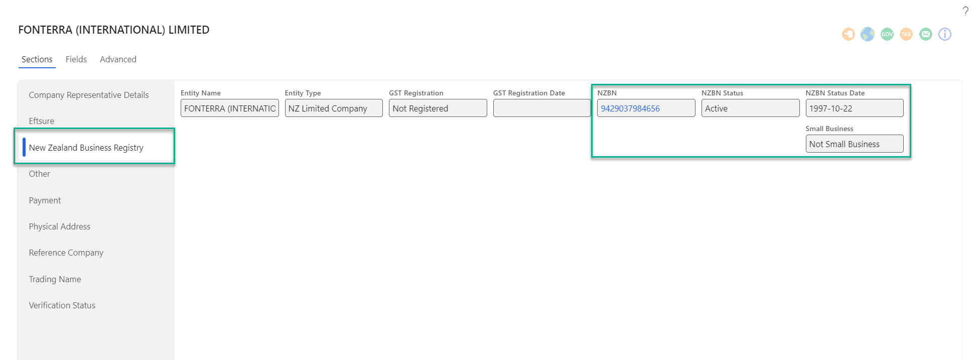Click the orange hand pointer status icon
The width and height of the screenshot is (980, 360).
(848, 34)
